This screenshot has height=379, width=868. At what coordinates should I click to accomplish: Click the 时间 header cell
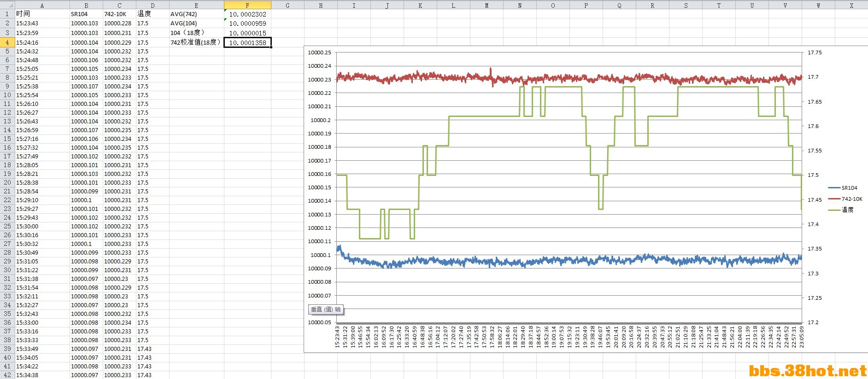click(42, 14)
